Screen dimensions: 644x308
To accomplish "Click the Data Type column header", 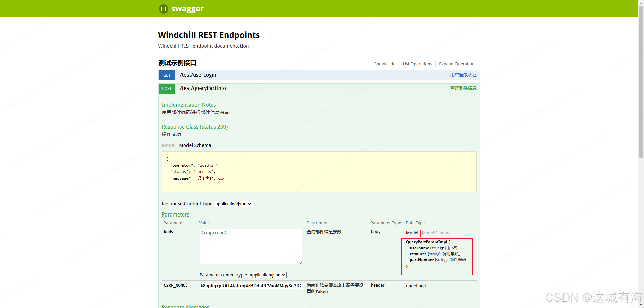I will [x=415, y=223].
